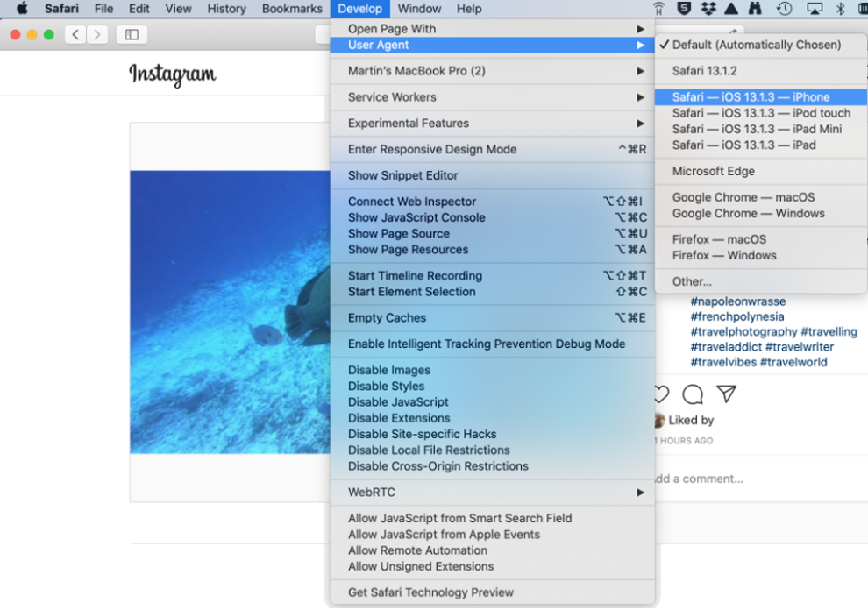The height and width of the screenshot is (610, 868).
Task: Click Get Safari Technology Preview
Action: point(492,592)
